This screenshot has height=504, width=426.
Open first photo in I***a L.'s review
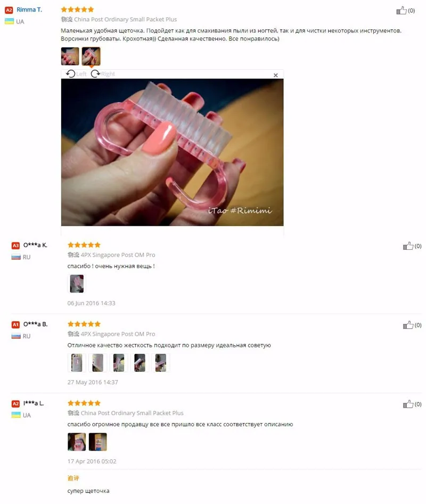click(x=77, y=442)
